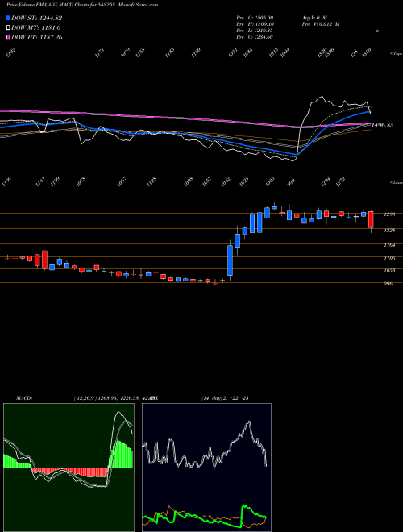This screenshot has width=403, height=532.
Task: Click the 996 price axis label
Action: [x=388, y=284]
